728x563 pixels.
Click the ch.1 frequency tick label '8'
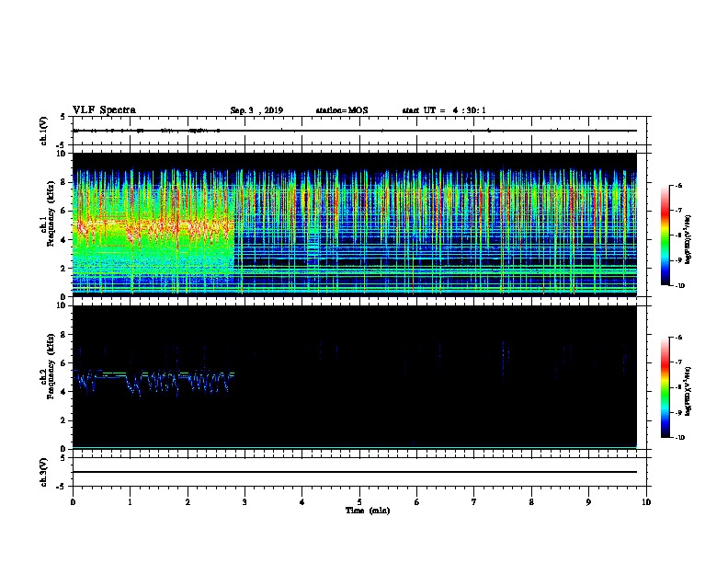63,182
